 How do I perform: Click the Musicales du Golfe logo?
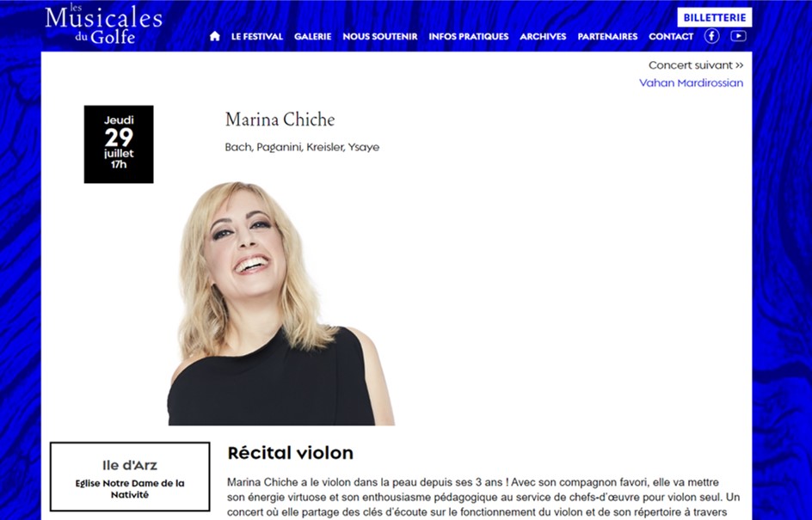coord(103,23)
